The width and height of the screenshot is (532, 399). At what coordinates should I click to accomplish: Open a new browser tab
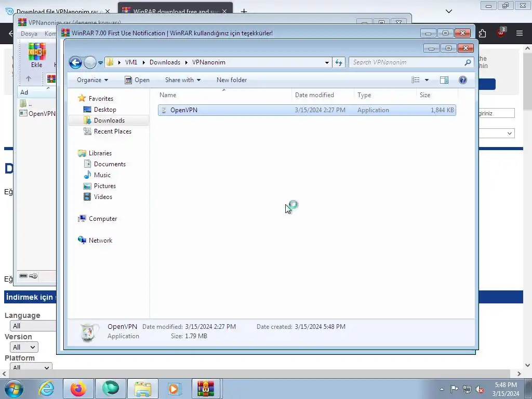(x=244, y=11)
